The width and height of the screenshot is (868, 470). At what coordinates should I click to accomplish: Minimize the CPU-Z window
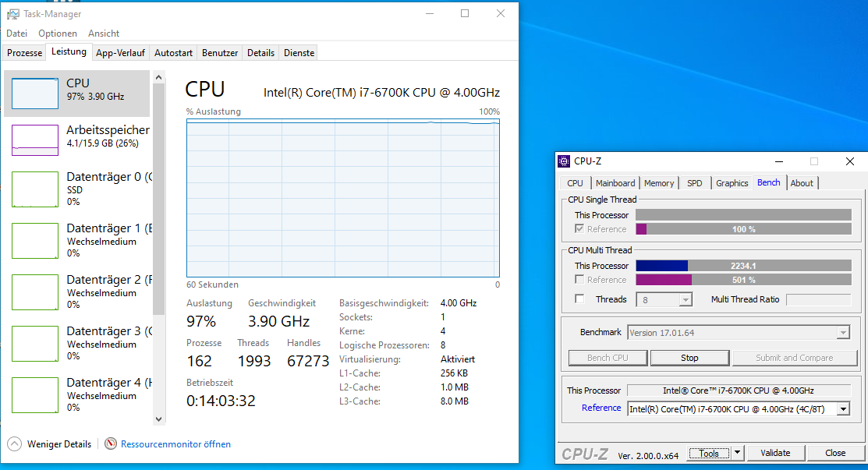[779, 161]
